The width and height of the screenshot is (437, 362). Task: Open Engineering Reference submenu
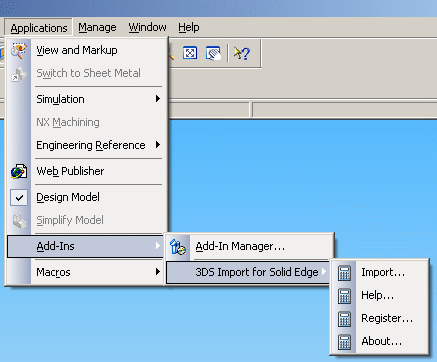point(87,145)
